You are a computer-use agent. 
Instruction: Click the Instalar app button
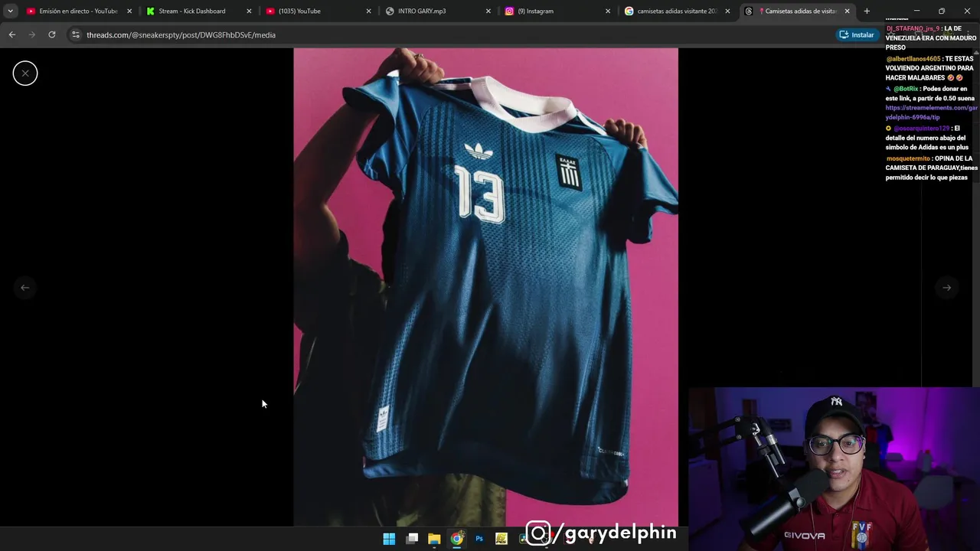tap(857, 34)
